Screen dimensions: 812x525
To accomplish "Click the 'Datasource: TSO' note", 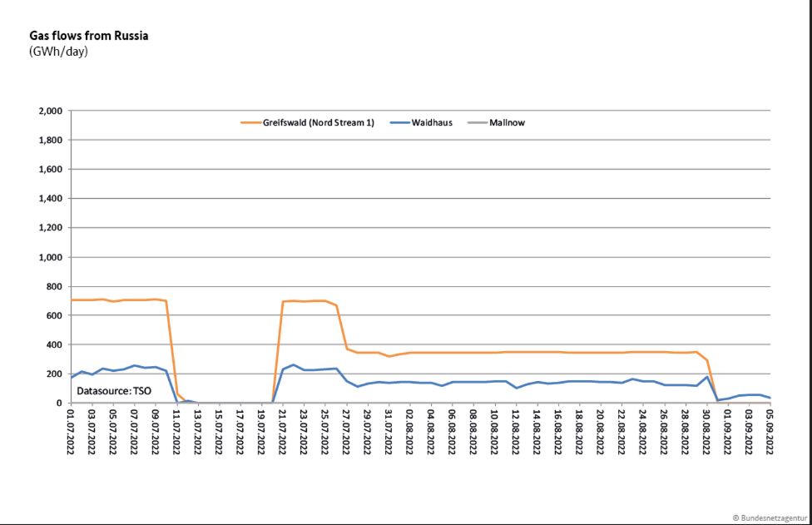I will (x=114, y=390).
